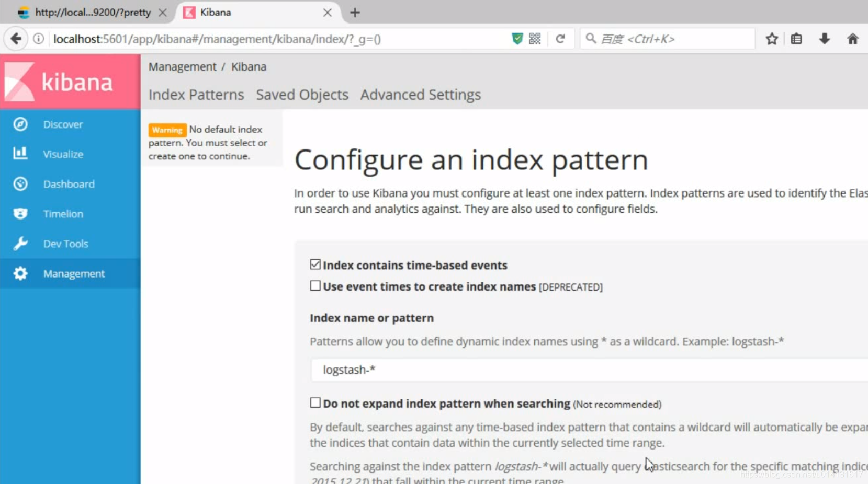Click the Discover compass icon
868x484 pixels.
pyautogui.click(x=20, y=124)
